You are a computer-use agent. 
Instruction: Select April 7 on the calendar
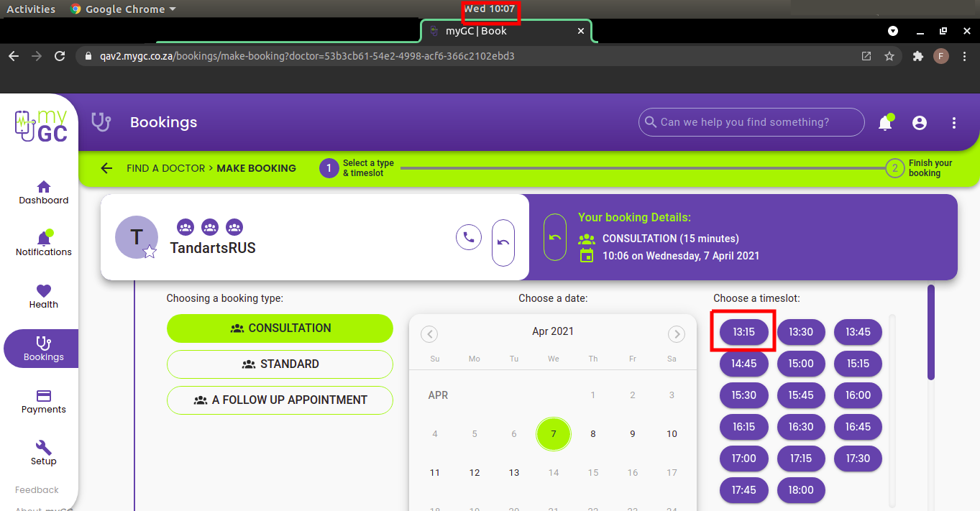pyautogui.click(x=554, y=434)
